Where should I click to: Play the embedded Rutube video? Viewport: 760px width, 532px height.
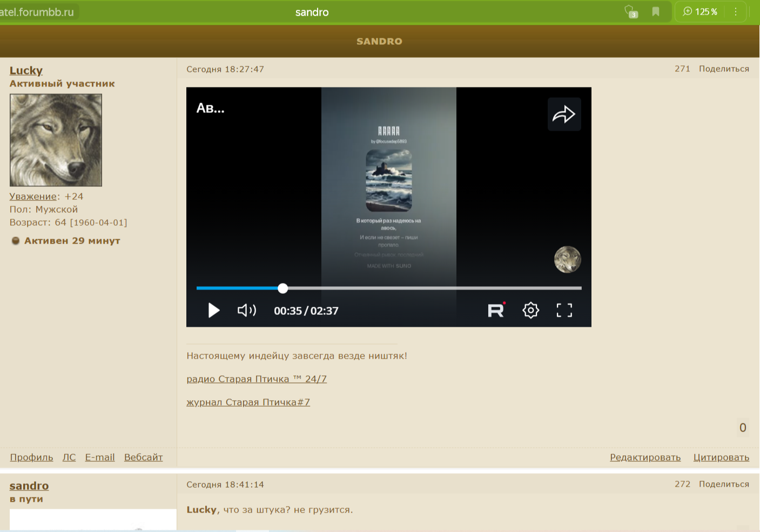click(214, 310)
